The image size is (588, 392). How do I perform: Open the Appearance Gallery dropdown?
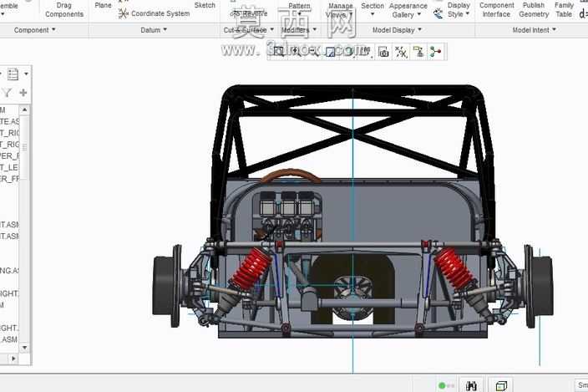408,11
